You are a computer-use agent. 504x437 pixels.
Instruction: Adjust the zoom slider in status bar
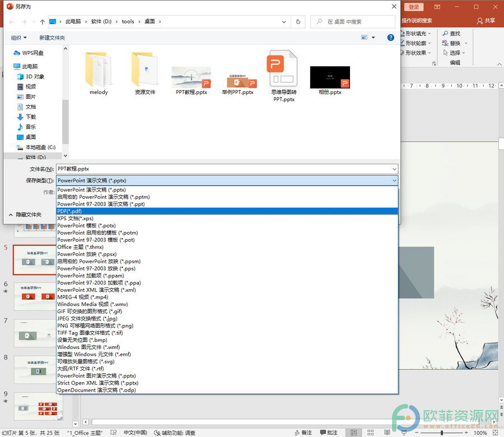tap(442, 433)
